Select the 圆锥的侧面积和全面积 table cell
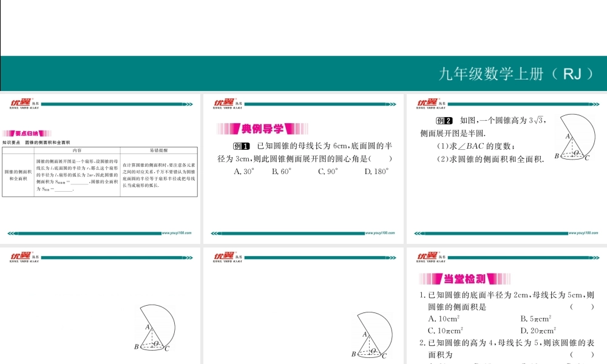Screen dimensions: 607x364 (18, 176)
